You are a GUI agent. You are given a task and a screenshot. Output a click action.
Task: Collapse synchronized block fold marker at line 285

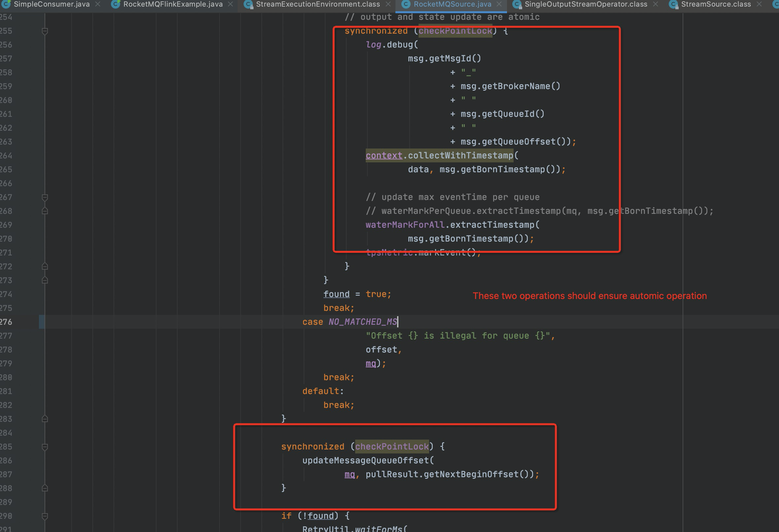[45, 447]
